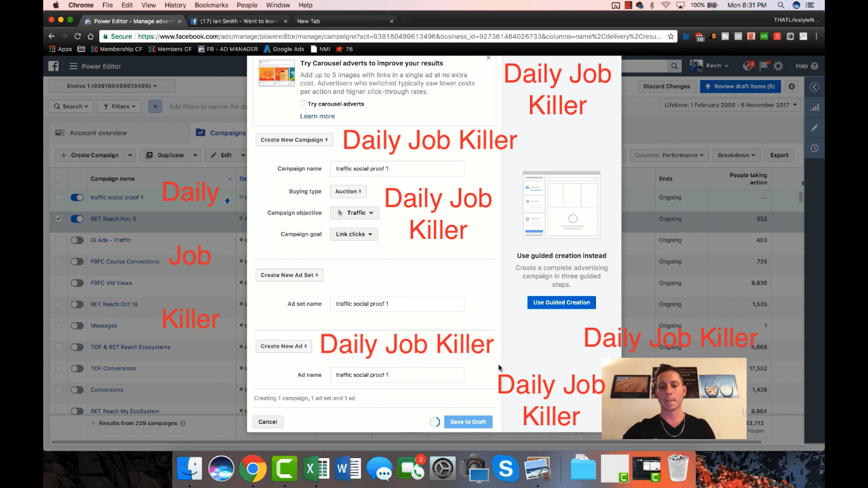Toggle the FBFC Vid Views switch

77,283
